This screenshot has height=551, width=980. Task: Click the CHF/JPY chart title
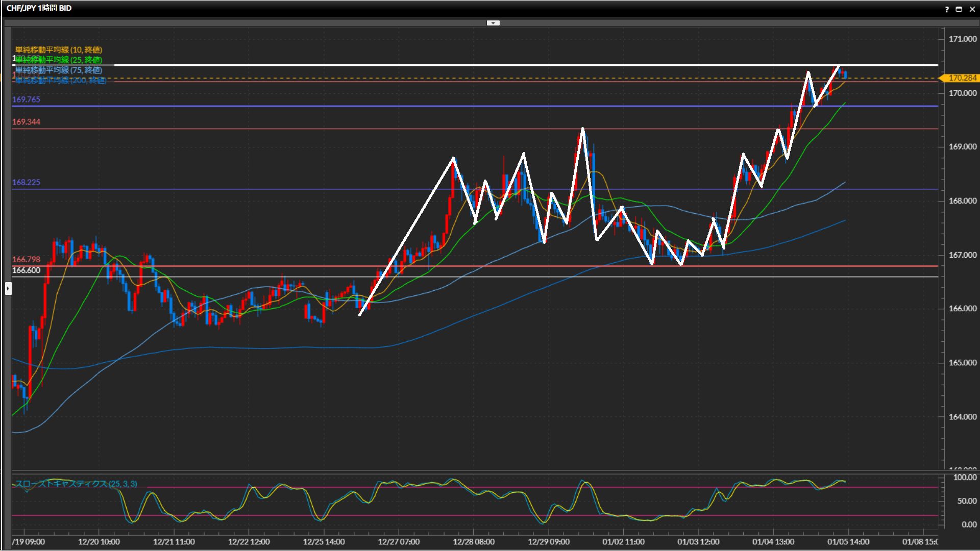[39, 8]
